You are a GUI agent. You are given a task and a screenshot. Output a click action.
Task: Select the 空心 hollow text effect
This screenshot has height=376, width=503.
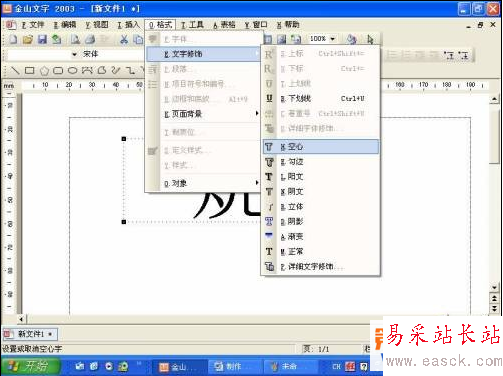coord(321,147)
